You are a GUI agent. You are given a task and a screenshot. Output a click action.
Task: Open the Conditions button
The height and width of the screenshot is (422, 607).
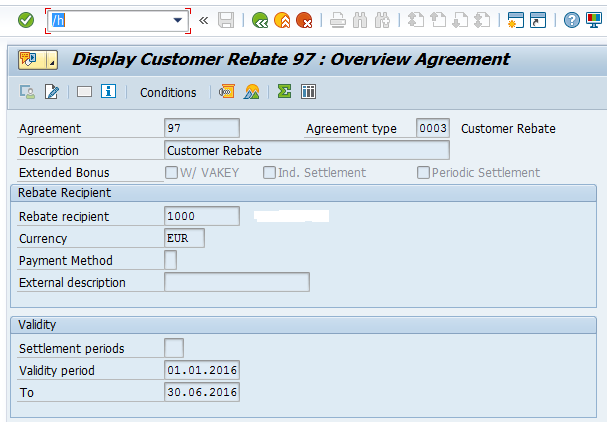[168, 93]
